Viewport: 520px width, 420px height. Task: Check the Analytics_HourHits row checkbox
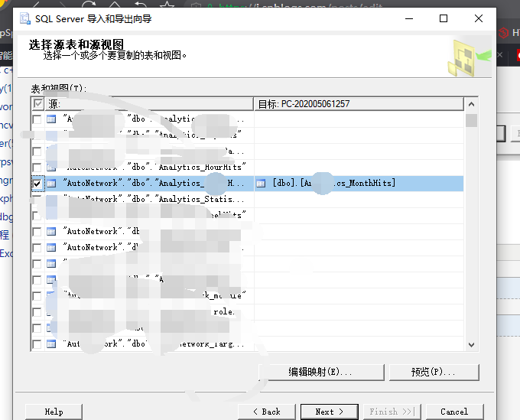point(37,168)
